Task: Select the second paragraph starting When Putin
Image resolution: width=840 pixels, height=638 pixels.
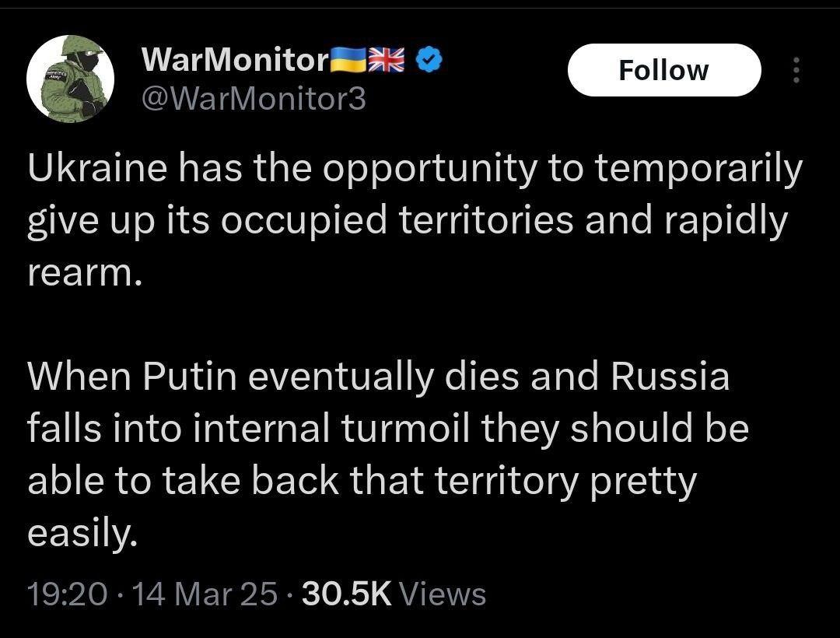Action: [x=388, y=454]
